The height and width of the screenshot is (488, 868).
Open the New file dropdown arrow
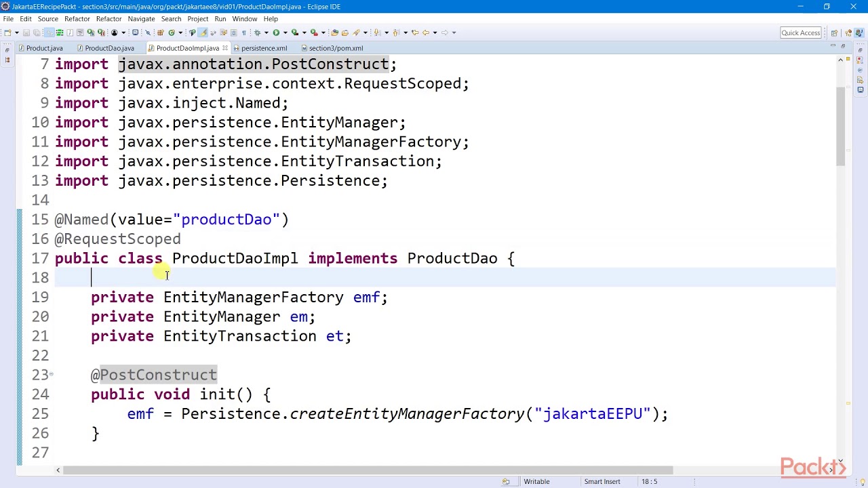18,33
